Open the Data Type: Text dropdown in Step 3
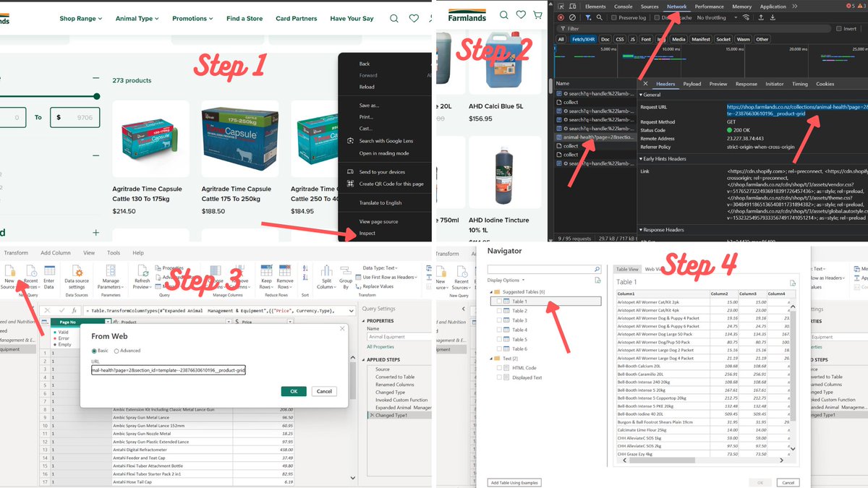Image resolution: width=868 pixels, height=488 pixels. pyautogui.click(x=380, y=267)
